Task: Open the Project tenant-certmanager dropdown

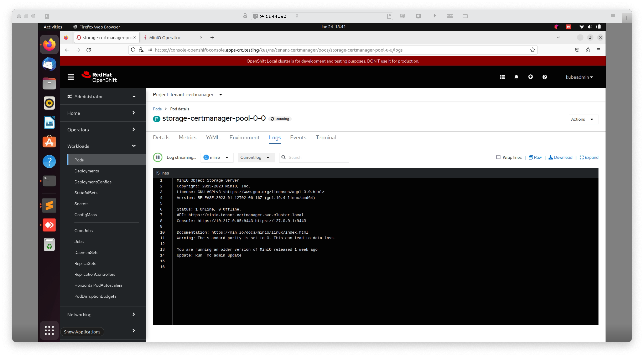Action: click(188, 95)
